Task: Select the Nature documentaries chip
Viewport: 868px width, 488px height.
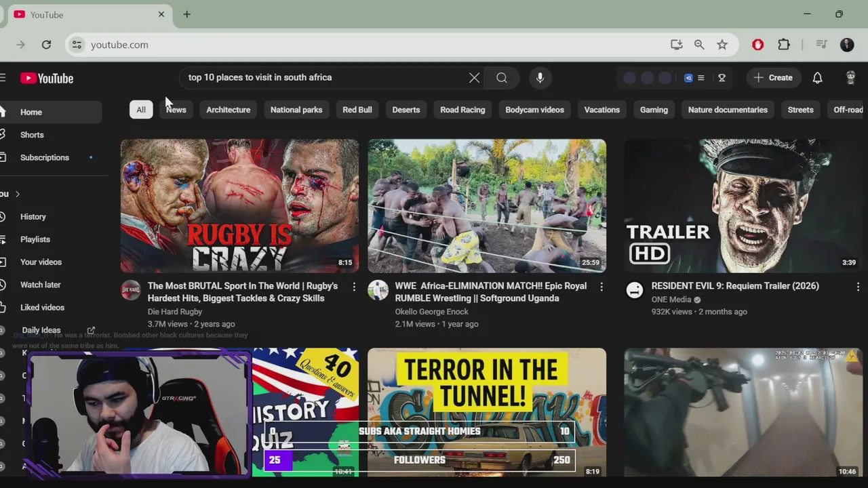Action: (728, 110)
